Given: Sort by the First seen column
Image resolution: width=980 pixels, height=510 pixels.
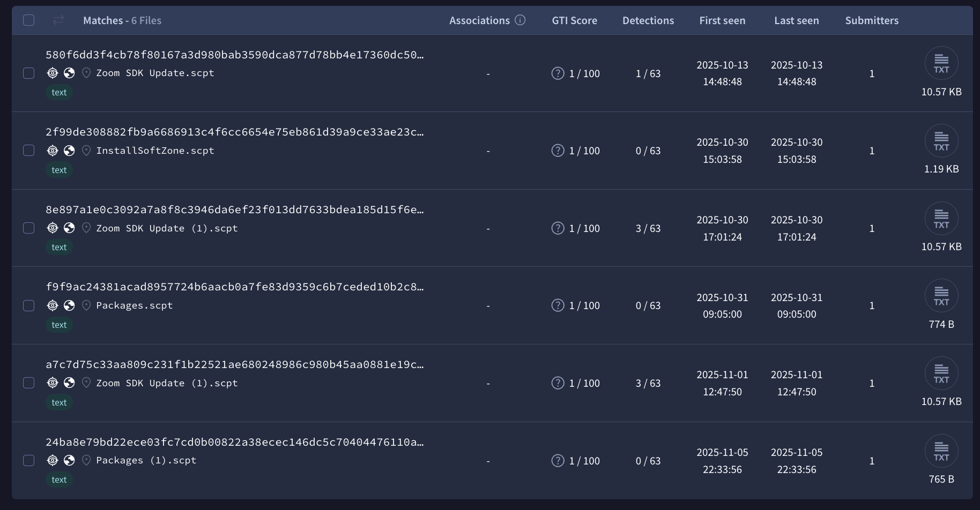Looking at the screenshot, I should coord(722,20).
